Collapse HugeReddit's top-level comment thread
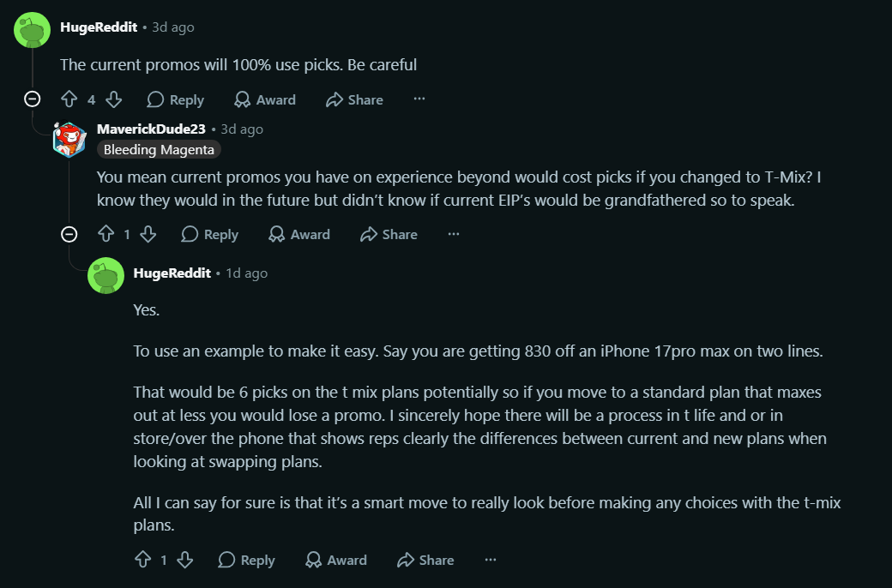The image size is (892, 588). [33, 99]
